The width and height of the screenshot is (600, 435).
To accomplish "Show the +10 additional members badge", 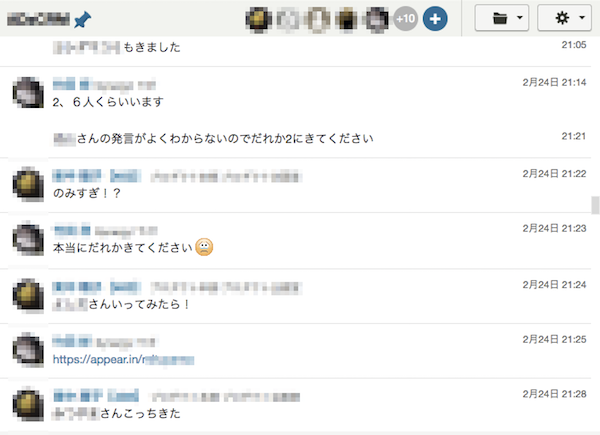I will (406, 19).
